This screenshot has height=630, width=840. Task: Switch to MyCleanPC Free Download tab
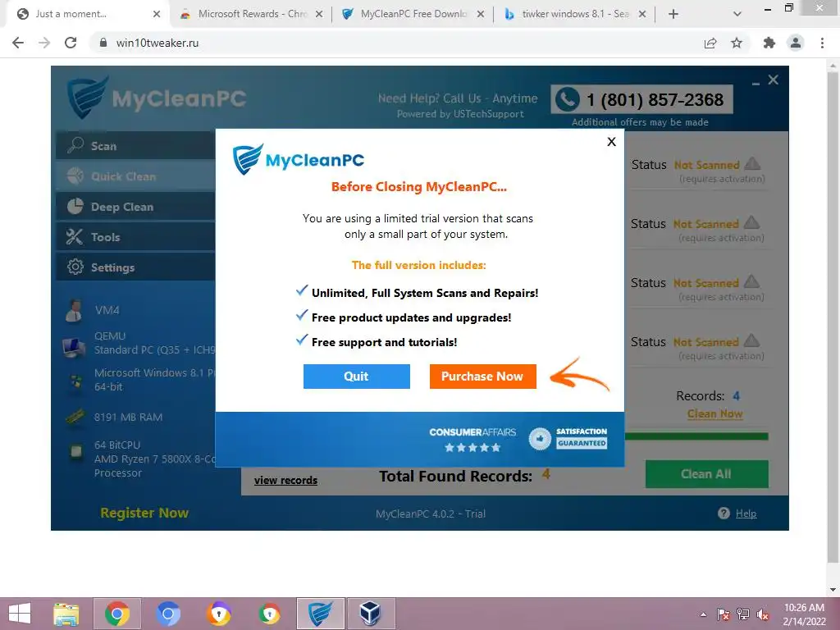point(413,14)
